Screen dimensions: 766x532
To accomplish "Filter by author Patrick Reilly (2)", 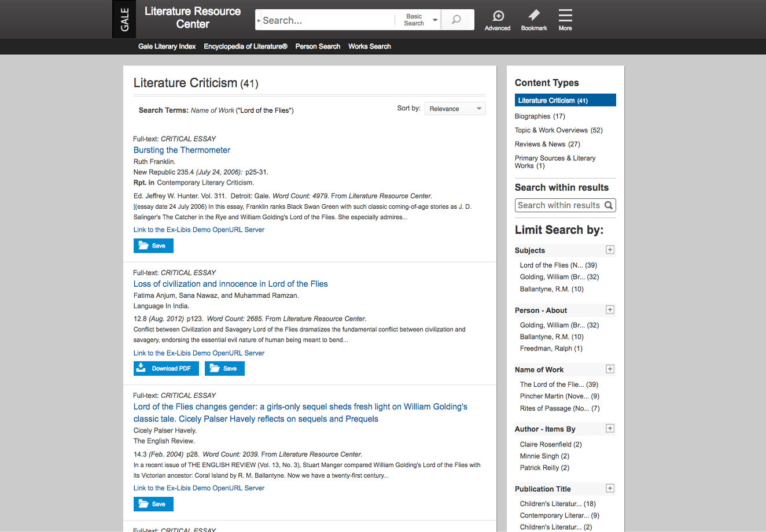I will (544, 468).
